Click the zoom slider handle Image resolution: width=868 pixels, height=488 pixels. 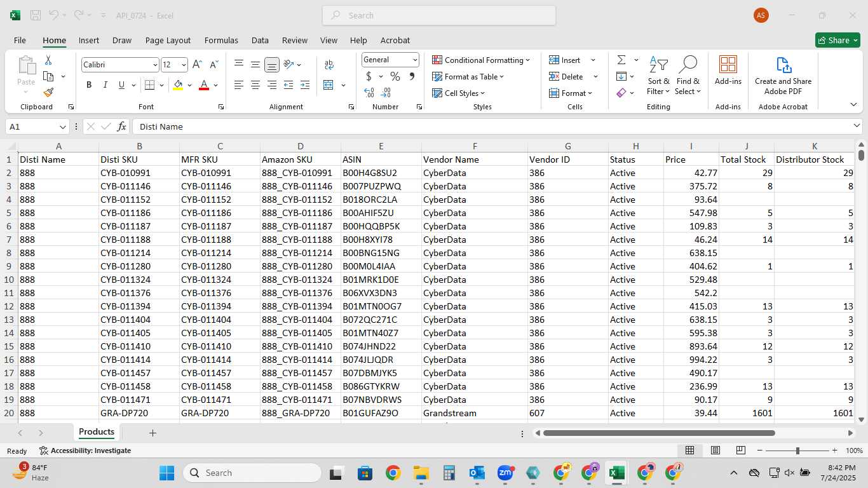797,451
